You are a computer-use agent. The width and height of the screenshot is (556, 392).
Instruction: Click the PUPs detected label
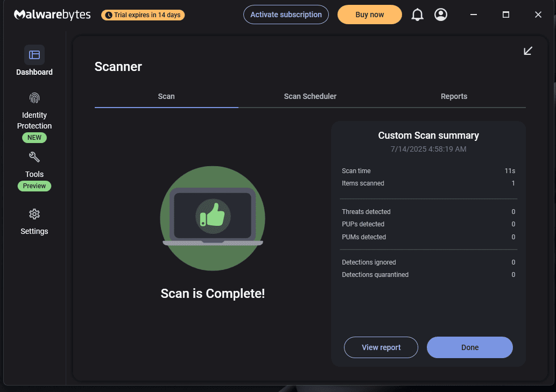363,224
